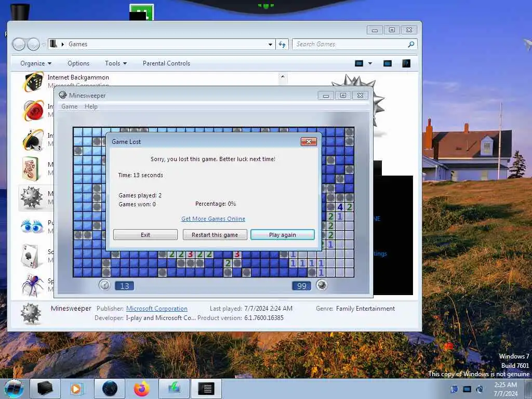The width and height of the screenshot is (532, 399).
Task: Click the Minesweeper timer clock icon
Action: pyautogui.click(x=104, y=285)
